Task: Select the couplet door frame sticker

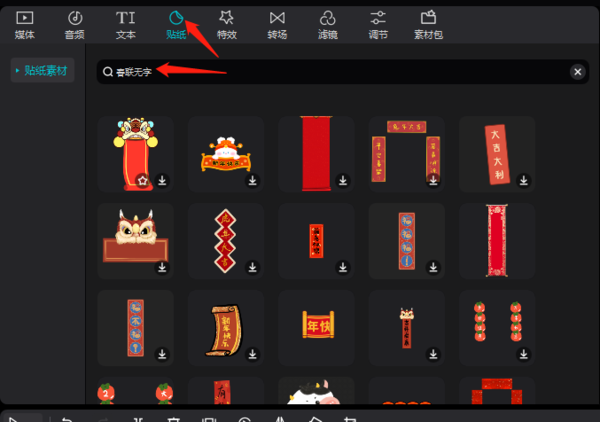Action: (x=406, y=153)
